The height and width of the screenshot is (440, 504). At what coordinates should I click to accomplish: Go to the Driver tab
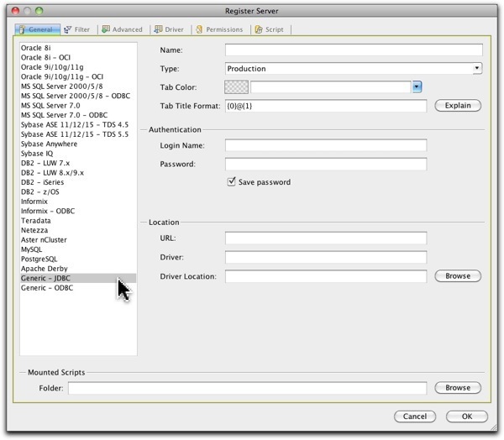pos(169,29)
